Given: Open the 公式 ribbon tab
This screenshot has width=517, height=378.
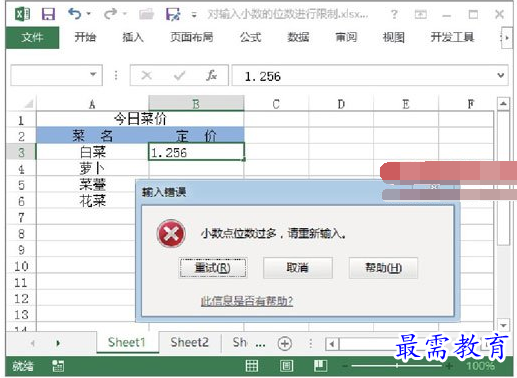Looking at the screenshot, I should tap(251, 37).
